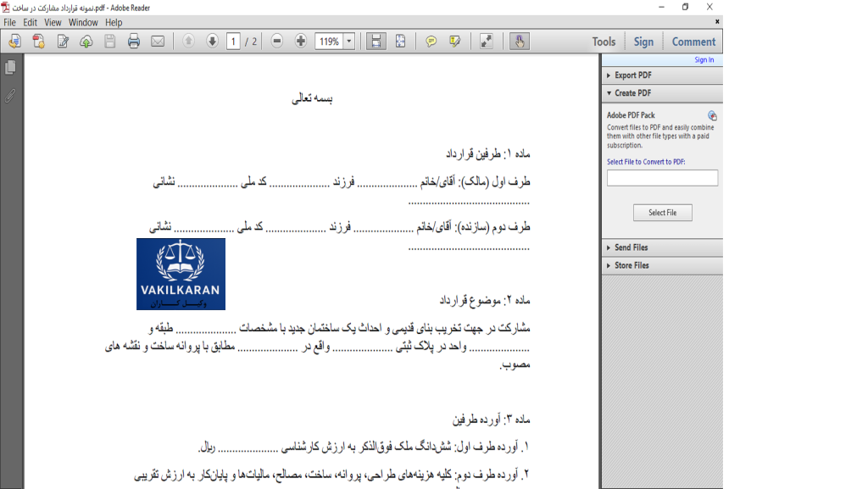Toggle read mode full-view icon
Screen dimensions: 868x489
point(487,42)
